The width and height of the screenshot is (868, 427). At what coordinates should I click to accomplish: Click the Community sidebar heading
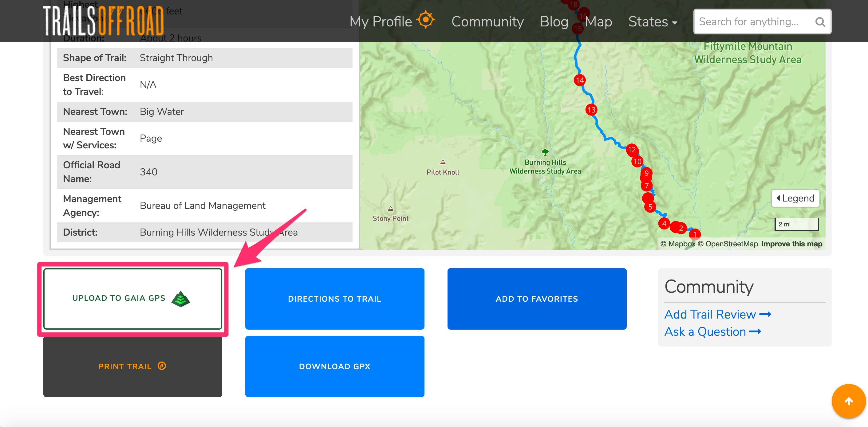click(x=708, y=287)
